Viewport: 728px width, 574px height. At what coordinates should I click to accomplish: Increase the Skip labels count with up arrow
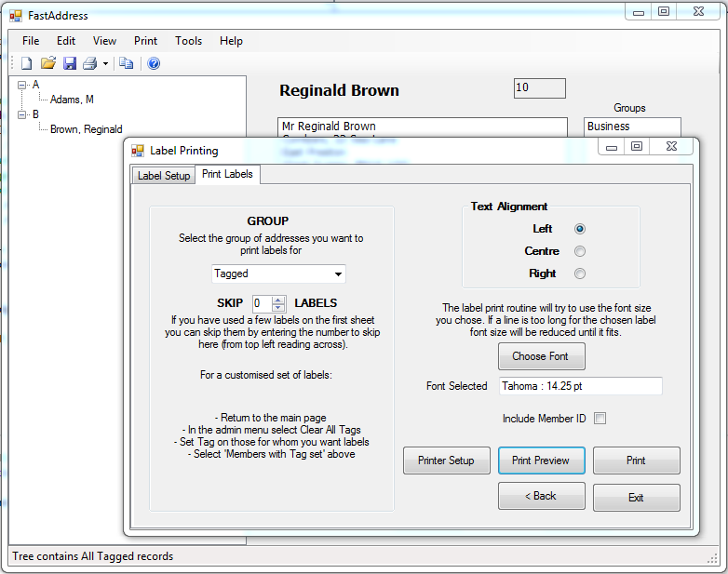277,299
